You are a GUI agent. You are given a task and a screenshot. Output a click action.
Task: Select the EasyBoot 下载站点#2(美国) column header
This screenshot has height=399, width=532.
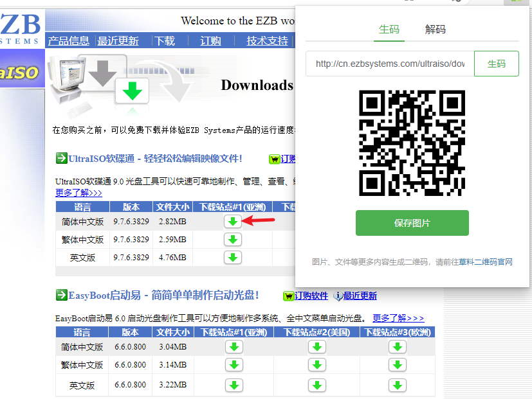317,332
